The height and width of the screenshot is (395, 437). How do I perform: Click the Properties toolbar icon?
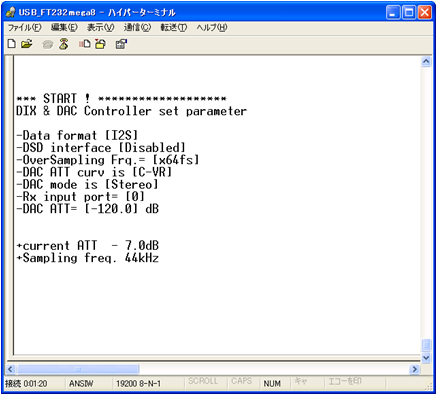(x=121, y=44)
